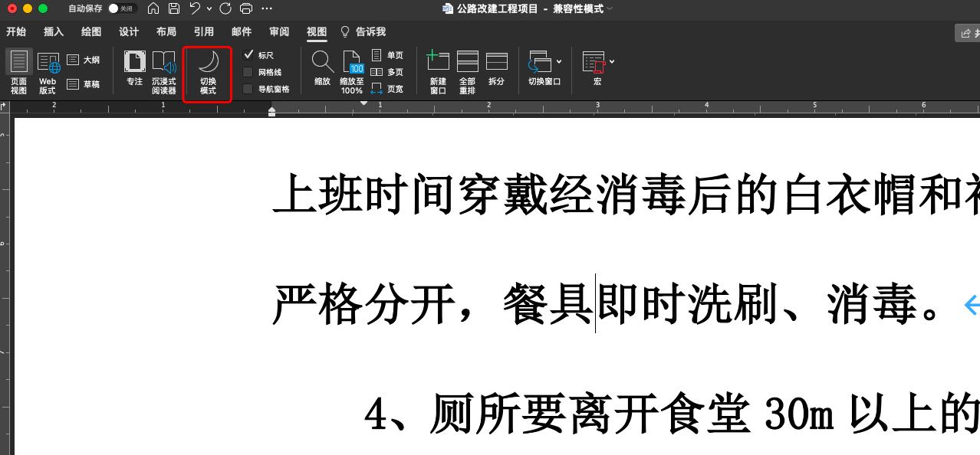Viewport: 980px width, 455px height.
Task: Select the Web 版式 view icon
Action: pos(48,70)
